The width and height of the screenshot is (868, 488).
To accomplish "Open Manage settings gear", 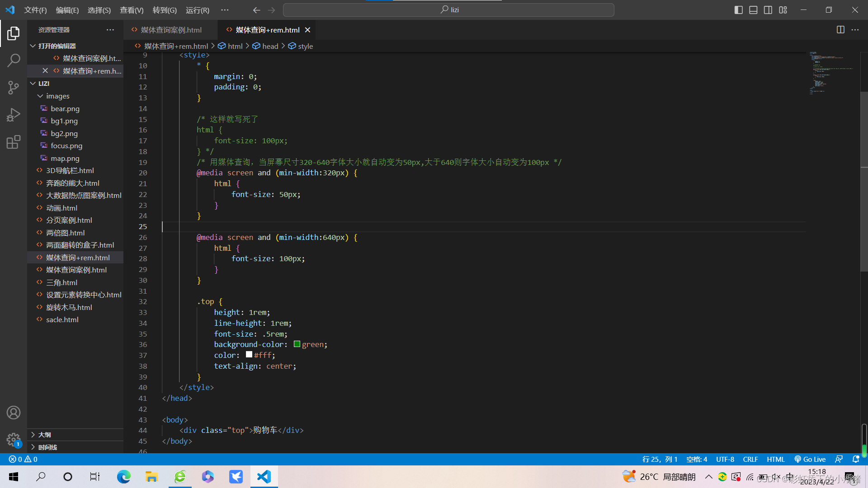I will pyautogui.click(x=14, y=439).
